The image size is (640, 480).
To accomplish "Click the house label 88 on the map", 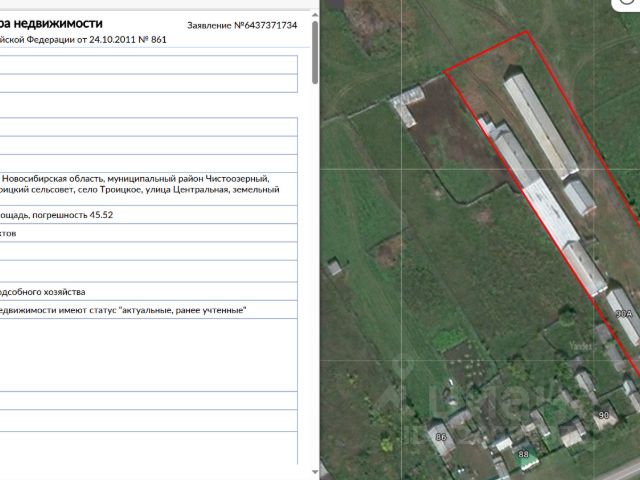I will (523, 454).
